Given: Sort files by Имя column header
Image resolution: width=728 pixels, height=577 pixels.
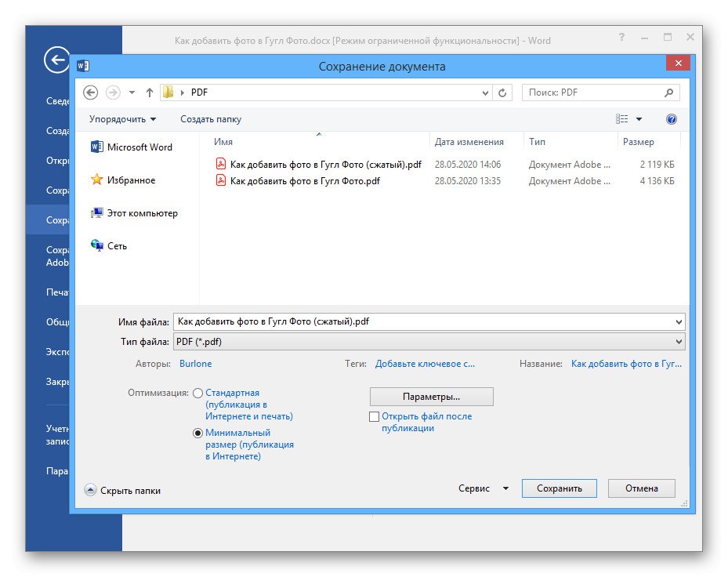Looking at the screenshot, I should (223, 142).
